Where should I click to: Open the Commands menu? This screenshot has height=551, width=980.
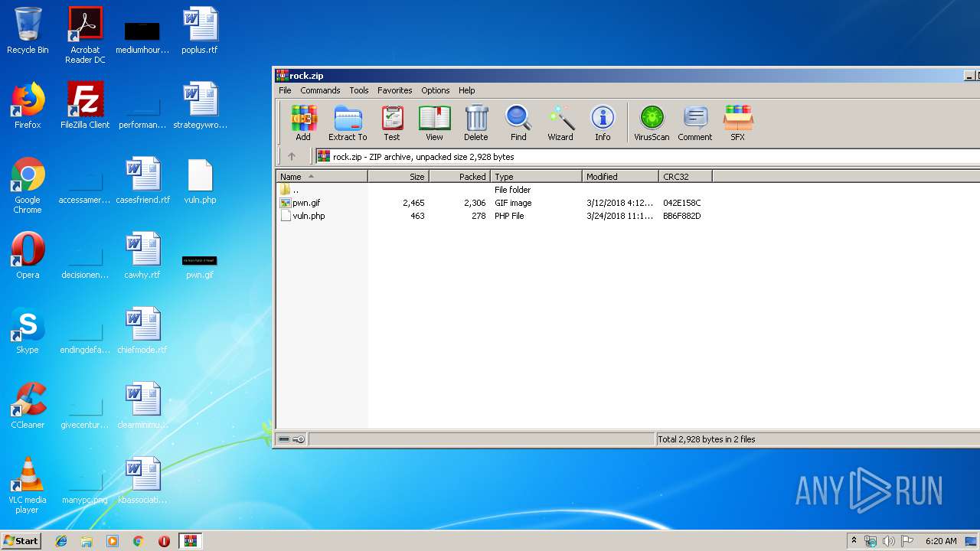click(320, 90)
